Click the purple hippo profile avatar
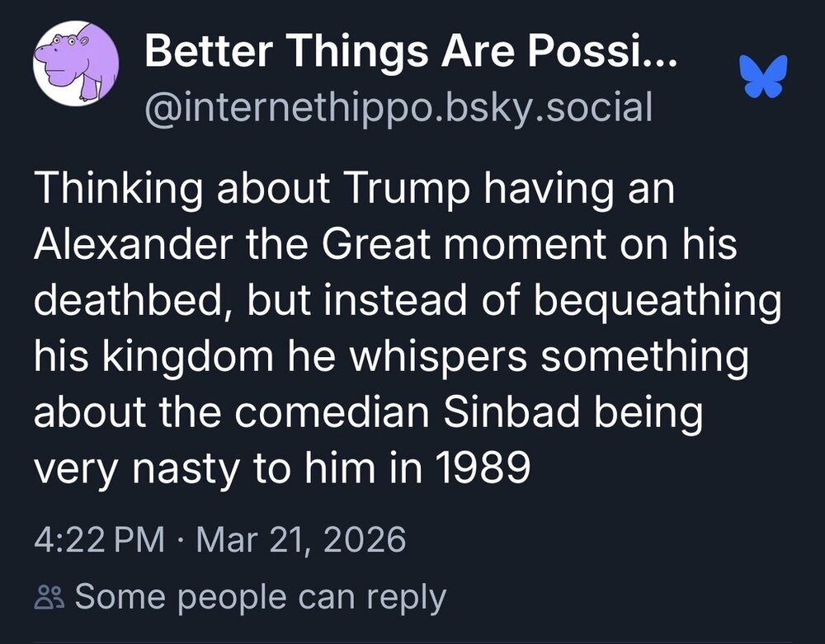The image size is (825, 644). [75, 63]
